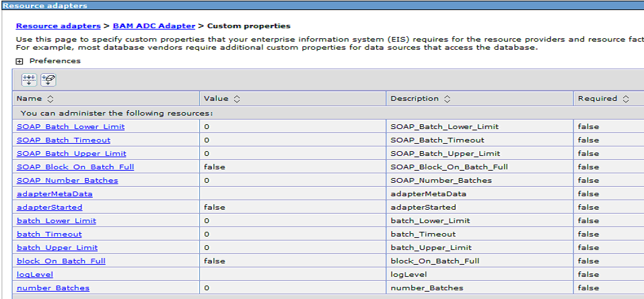Click the filter view toolbar icon

[29, 79]
